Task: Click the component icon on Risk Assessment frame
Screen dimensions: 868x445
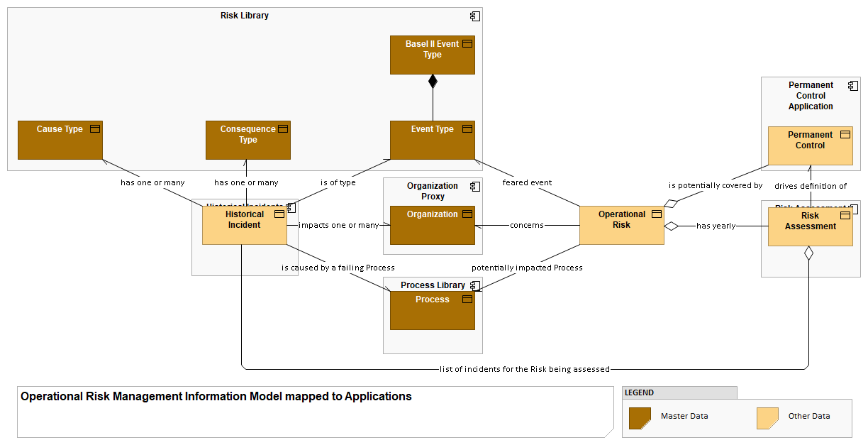Action: (x=853, y=207)
